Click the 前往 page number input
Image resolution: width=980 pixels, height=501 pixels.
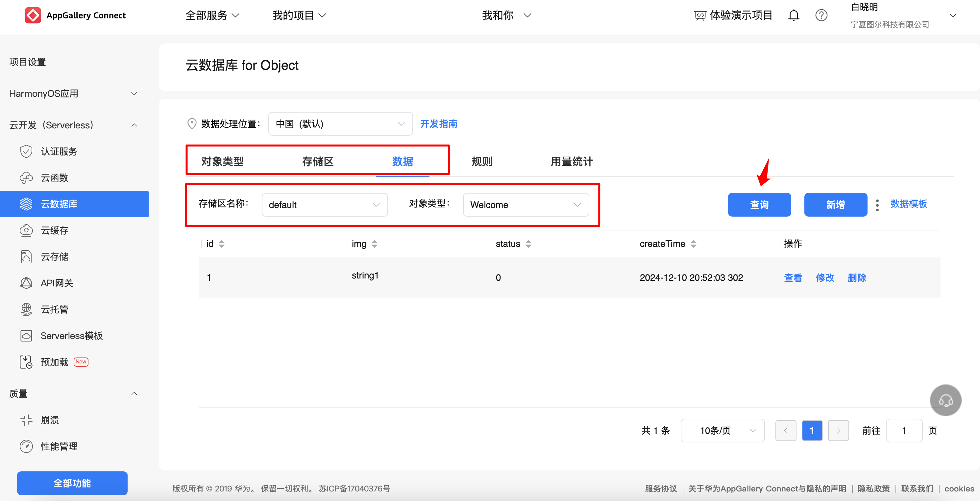pos(904,431)
